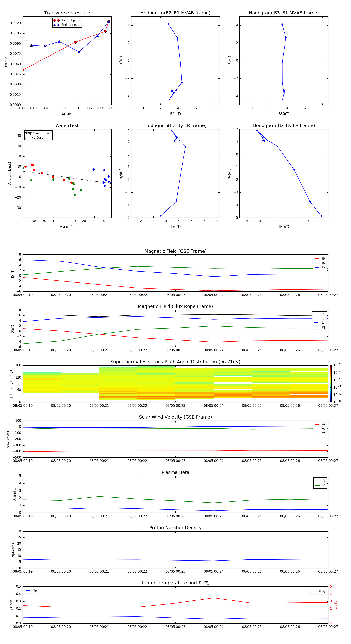Select the Vx entry in velocity legend

pyautogui.click(x=320, y=424)
